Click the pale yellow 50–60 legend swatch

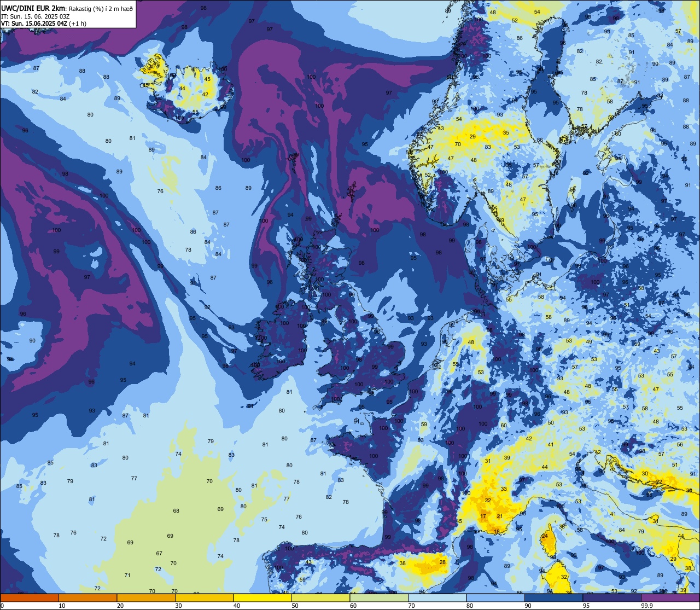coord(321,598)
